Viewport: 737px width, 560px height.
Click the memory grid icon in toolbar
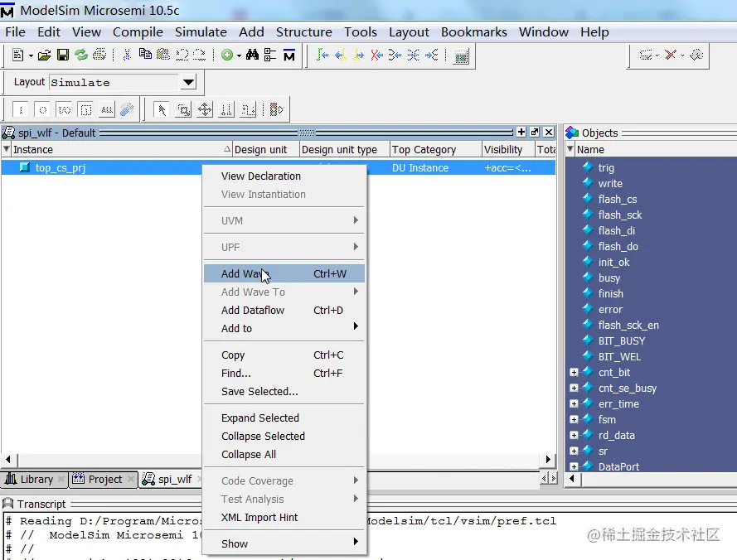[461, 56]
